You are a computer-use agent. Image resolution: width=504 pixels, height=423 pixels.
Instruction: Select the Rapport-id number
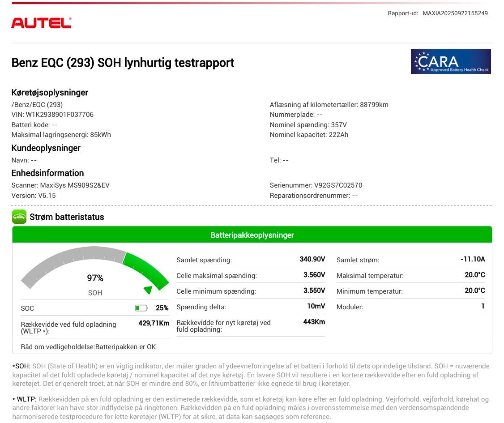[455, 13]
